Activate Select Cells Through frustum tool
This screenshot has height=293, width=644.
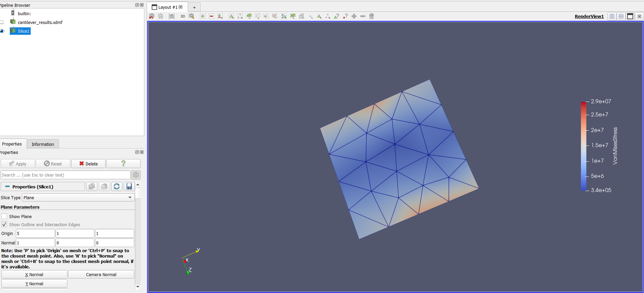tap(249, 16)
